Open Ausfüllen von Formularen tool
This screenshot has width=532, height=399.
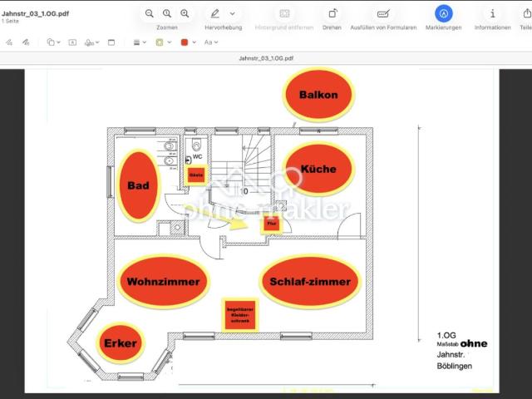click(x=383, y=13)
